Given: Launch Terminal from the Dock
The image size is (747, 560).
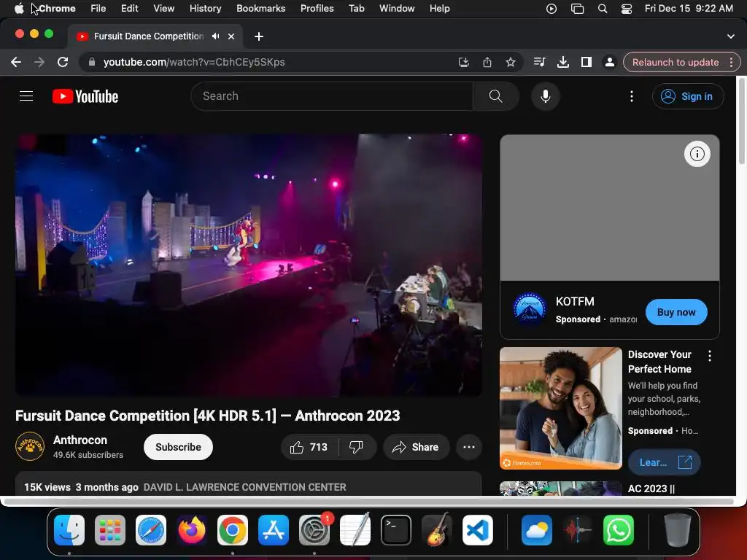Looking at the screenshot, I should click(x=396, y=530).
